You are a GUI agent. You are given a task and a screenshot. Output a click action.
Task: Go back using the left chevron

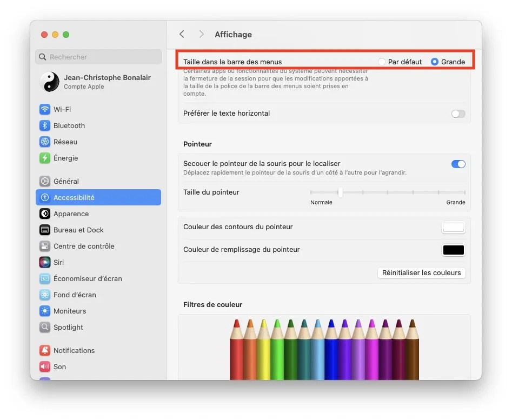[182, 34]
